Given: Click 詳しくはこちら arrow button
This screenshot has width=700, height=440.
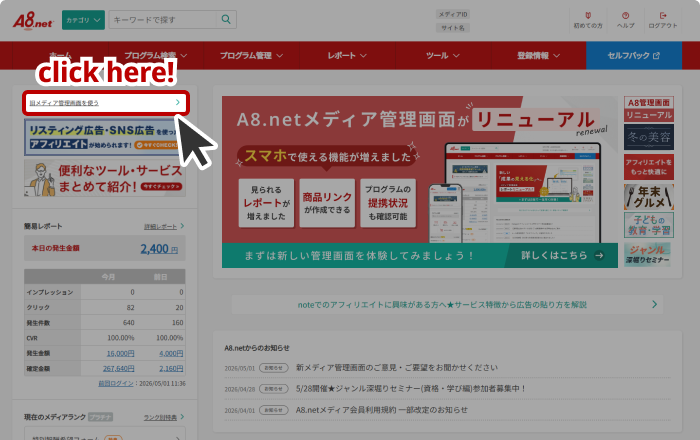Looking at the screenshot, I should pyautogui.click(x=562, y=255).
